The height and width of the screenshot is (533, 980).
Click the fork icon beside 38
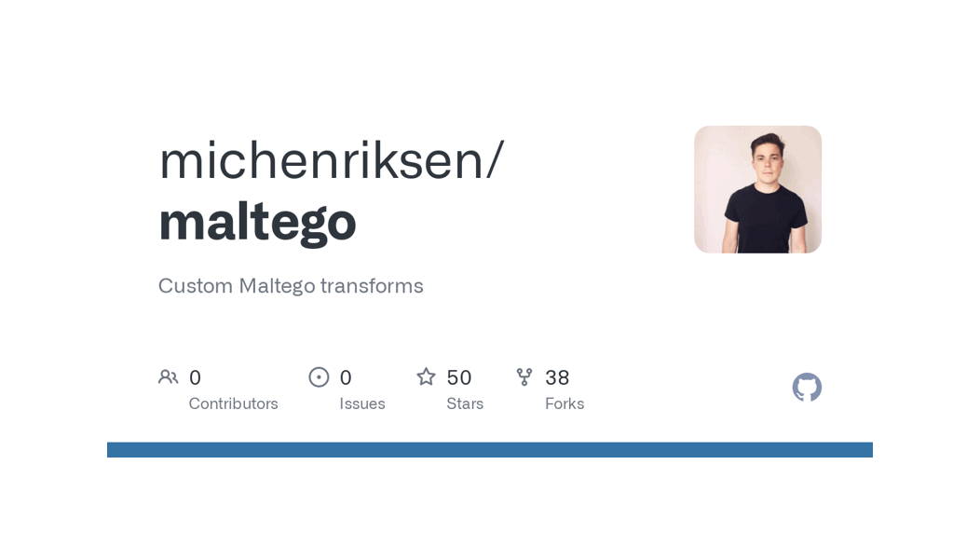click(x=524, y=377)
